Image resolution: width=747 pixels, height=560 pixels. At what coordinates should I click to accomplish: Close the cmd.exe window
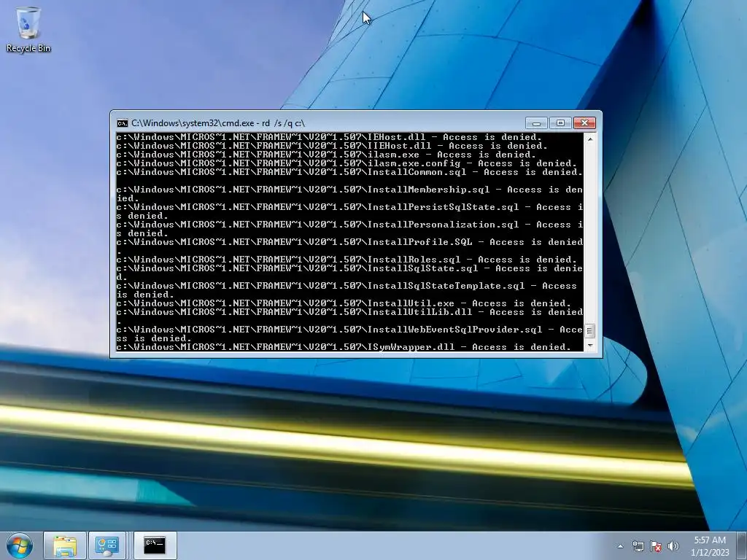pyautogui.click(x=584, y=123)
